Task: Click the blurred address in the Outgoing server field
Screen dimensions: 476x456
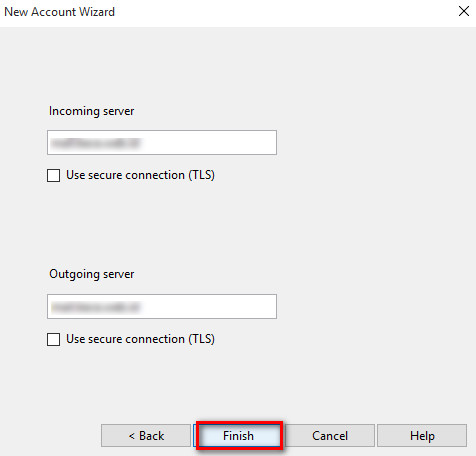Action: click(96, 307)
